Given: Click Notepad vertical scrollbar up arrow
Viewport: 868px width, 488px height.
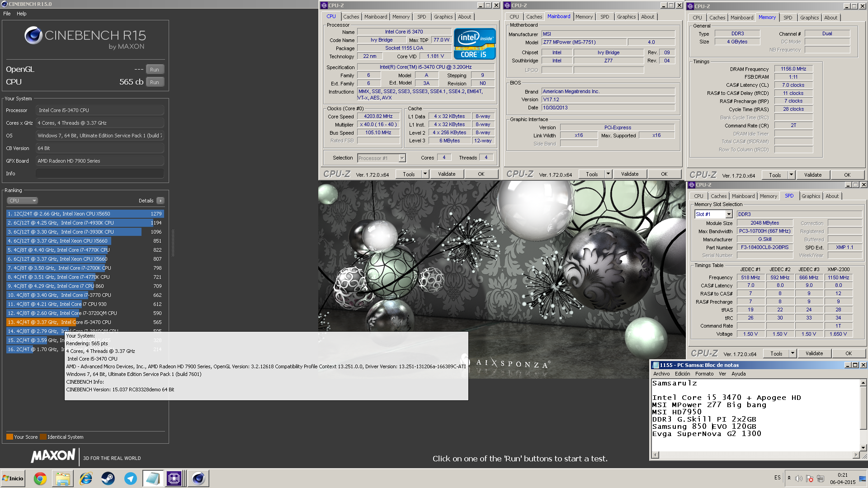Looking at the screenshot, I should click(863, 383).
